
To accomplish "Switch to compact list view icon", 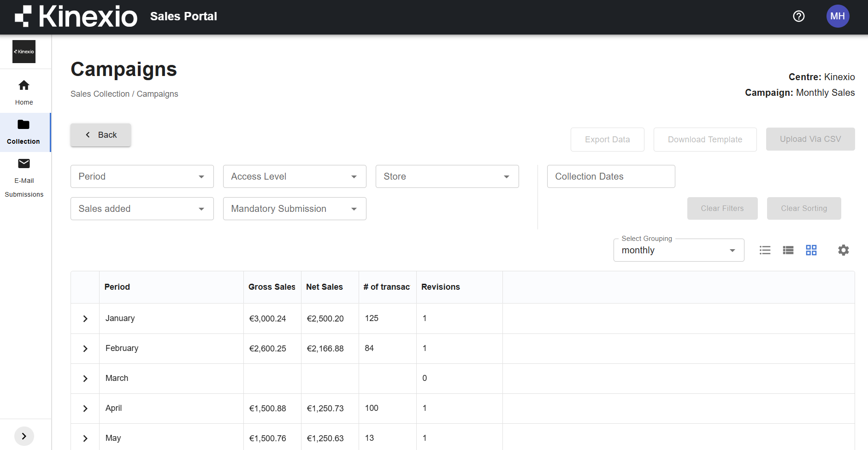I will tap(788, 250).
